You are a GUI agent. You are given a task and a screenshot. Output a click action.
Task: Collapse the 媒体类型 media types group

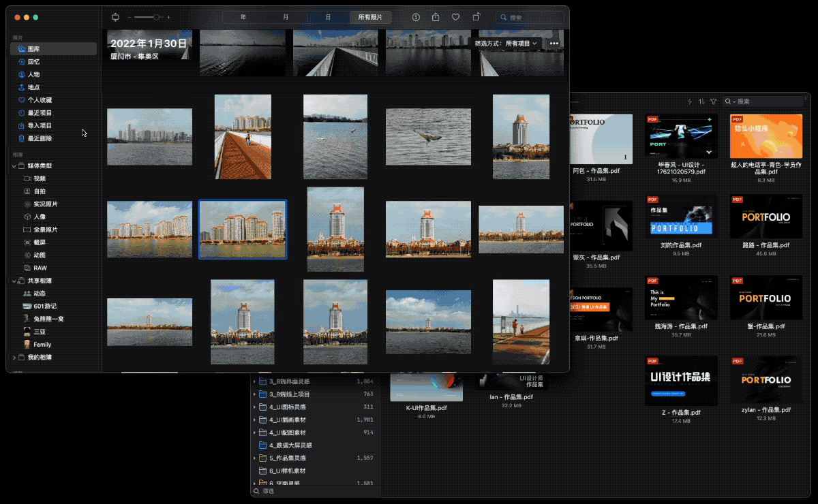pyautogui.click(x=14, y=166)
